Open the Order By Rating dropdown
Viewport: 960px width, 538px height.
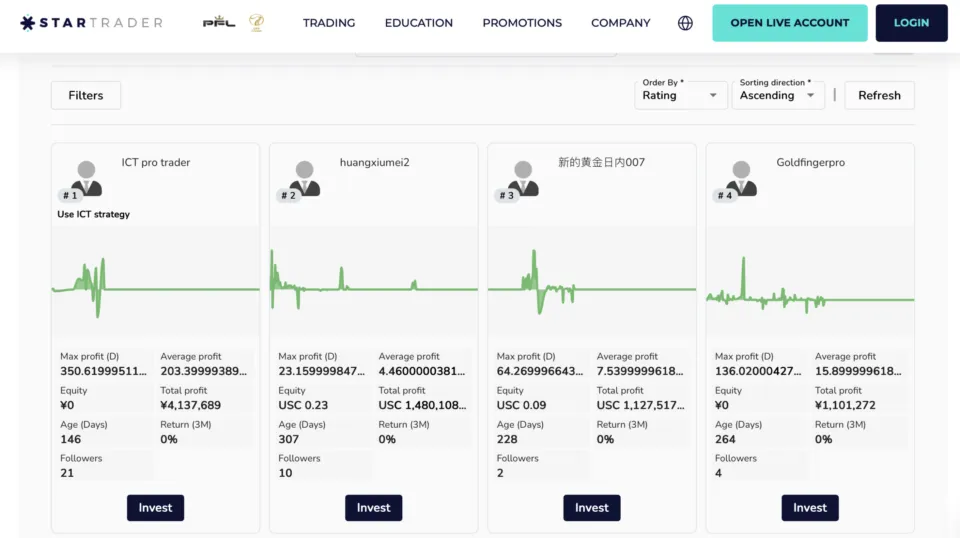pyautogui.click(x=680, y=95)
